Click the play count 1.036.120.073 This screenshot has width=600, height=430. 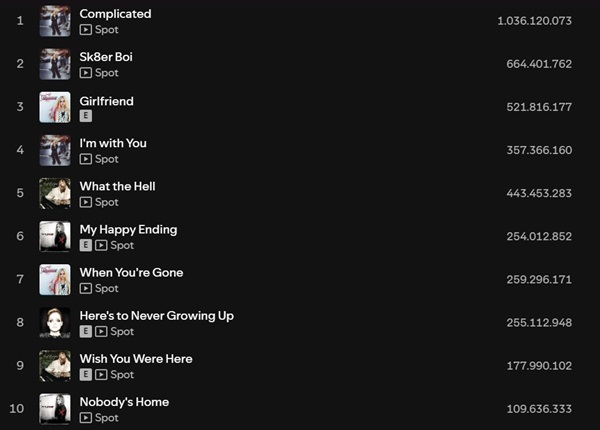coord(535,21)
